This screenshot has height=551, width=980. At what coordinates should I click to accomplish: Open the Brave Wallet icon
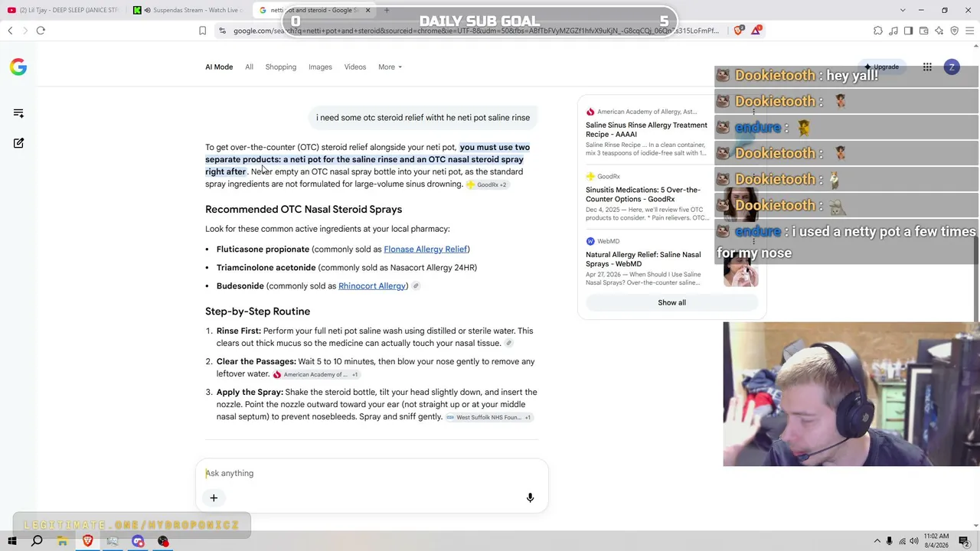click(x=923, y=31)
